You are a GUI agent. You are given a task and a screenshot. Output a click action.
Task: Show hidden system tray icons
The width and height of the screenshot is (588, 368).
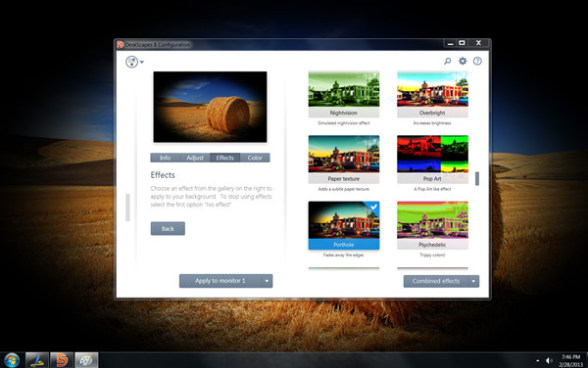(x=538, y=360)
